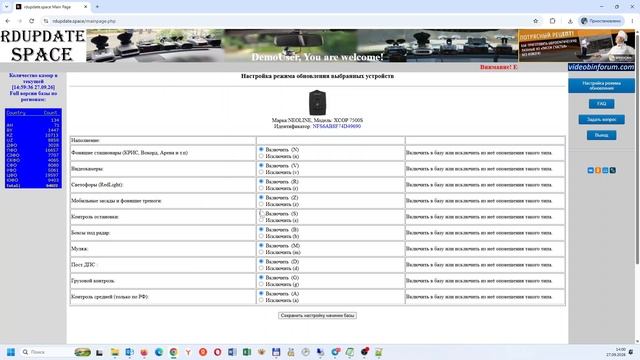Open a new browser tab with plus

tap(97, 7)
